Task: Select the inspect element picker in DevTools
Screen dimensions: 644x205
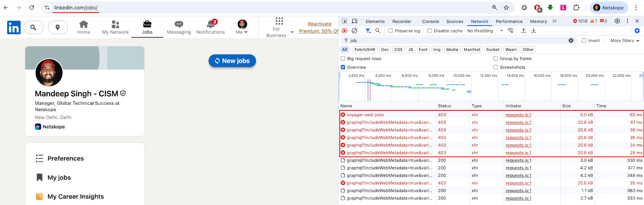Action: [345, 21]
